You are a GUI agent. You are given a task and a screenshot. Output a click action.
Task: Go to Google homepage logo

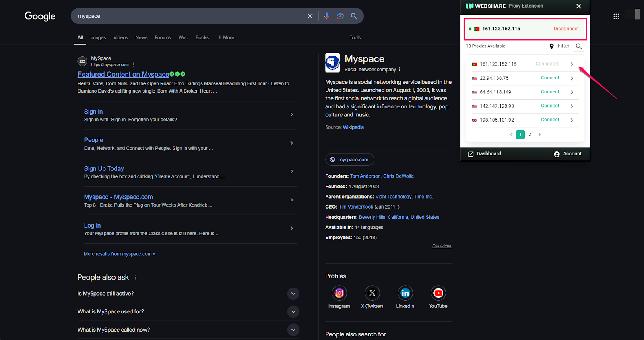coord(40,16)
